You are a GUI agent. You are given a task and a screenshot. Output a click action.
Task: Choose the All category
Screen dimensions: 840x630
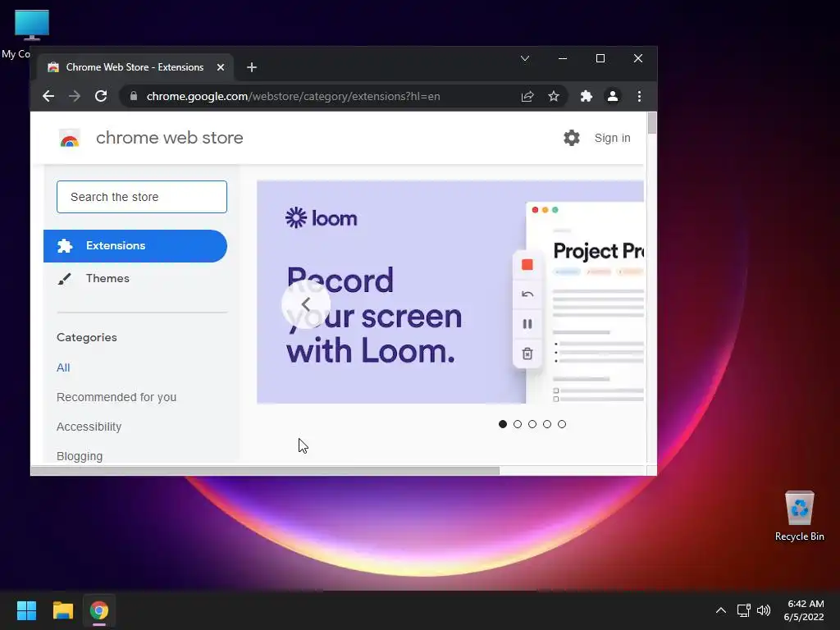tap(63, 367)
